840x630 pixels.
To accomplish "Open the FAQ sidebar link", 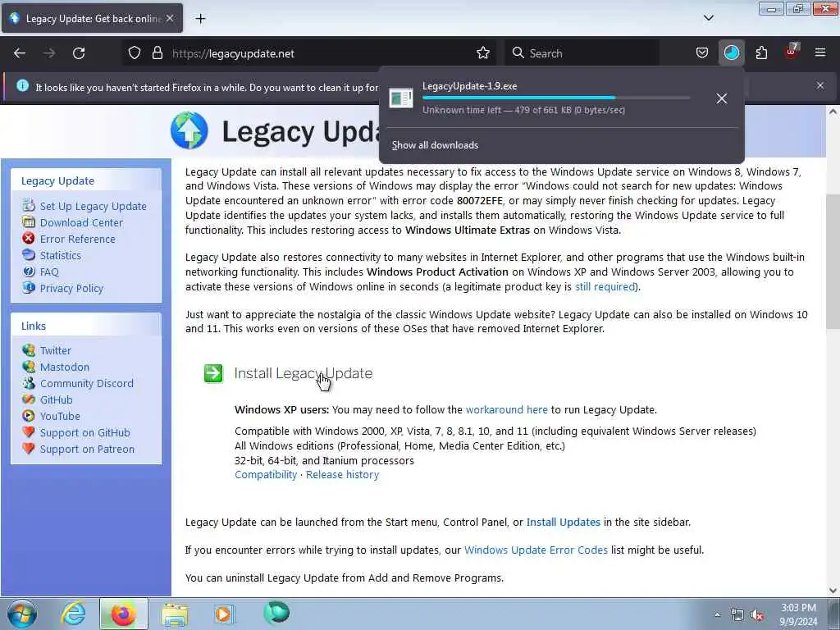I will point(49,272).
